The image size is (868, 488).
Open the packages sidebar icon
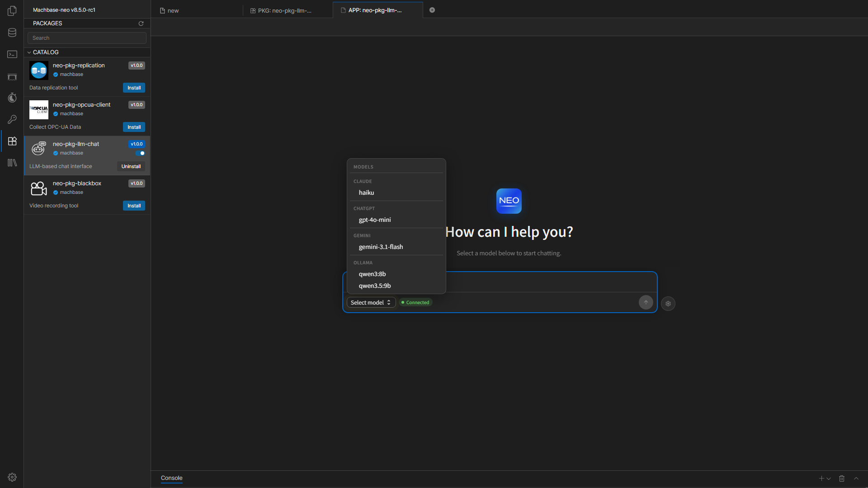point(12,141)
